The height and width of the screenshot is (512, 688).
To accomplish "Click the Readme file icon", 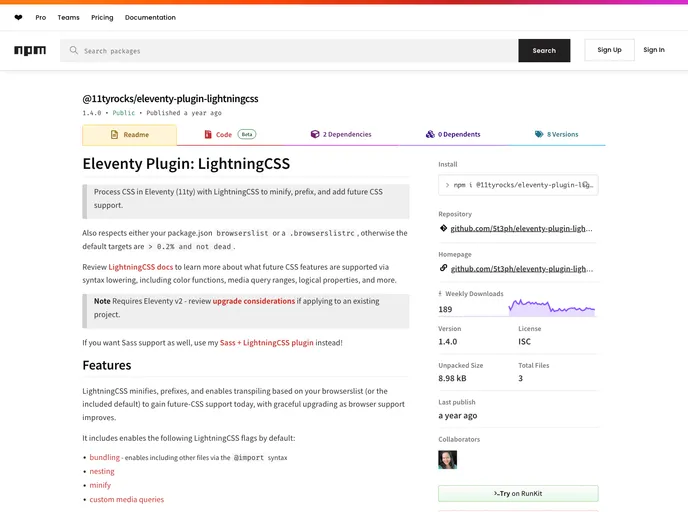I will point(115,135).
